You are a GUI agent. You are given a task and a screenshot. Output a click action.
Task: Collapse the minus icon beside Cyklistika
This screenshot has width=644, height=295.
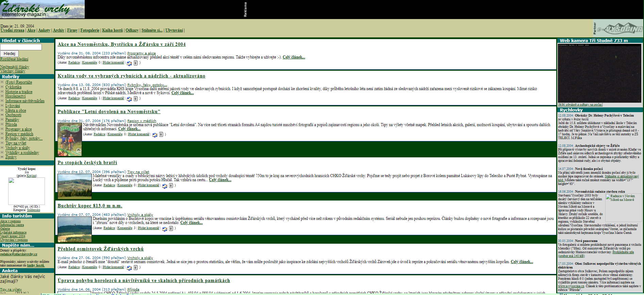pos(2,87)
